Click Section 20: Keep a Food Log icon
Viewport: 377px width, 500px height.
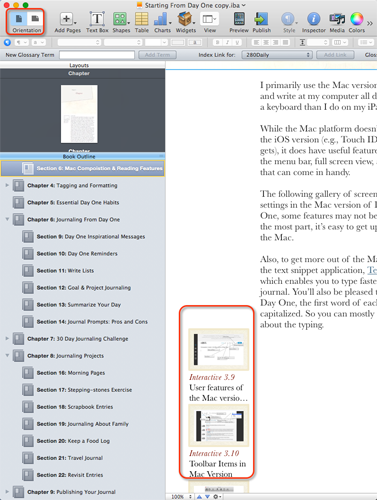(x=28, y=441)
